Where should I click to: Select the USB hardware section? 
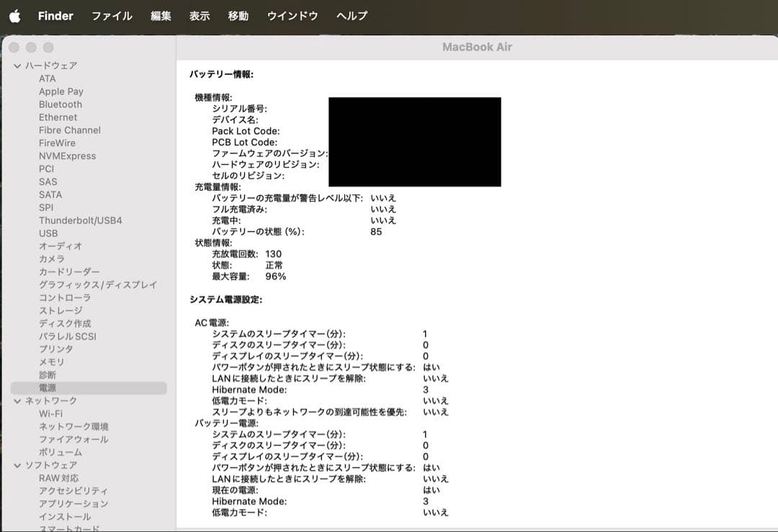48,233
